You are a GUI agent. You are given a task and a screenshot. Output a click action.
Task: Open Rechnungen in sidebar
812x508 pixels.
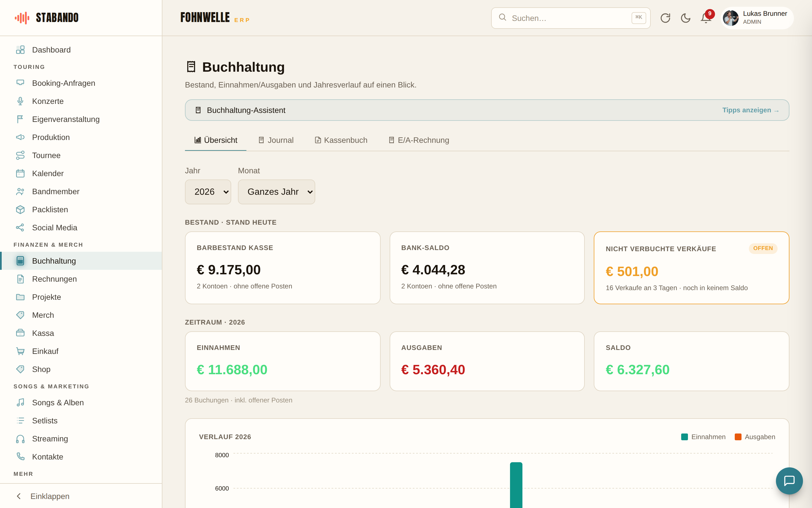(81, 279)
